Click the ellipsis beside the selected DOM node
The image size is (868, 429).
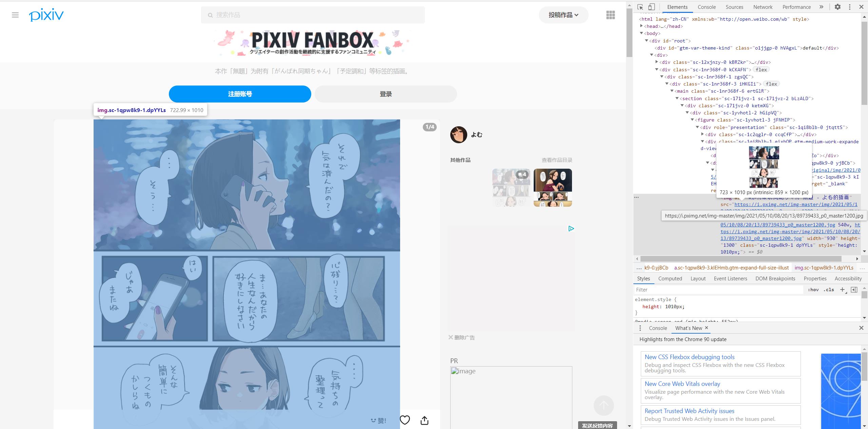[636, 197]
